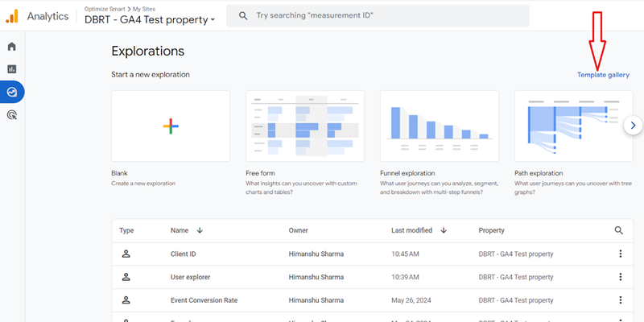
Task: Click the next arrow to see more templates
Action: point(633,126)
